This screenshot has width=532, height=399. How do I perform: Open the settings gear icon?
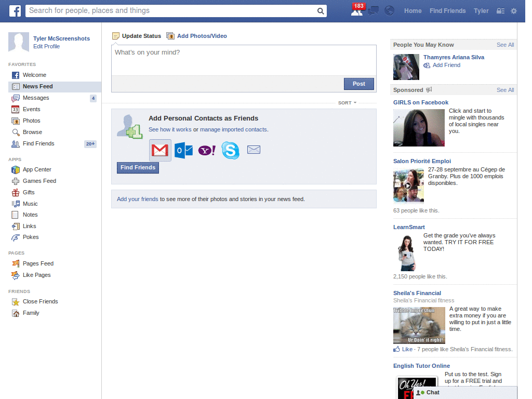coord(514,11)
